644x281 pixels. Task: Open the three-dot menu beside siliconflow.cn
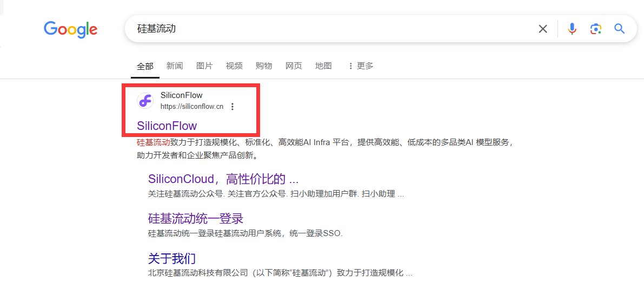233,107
